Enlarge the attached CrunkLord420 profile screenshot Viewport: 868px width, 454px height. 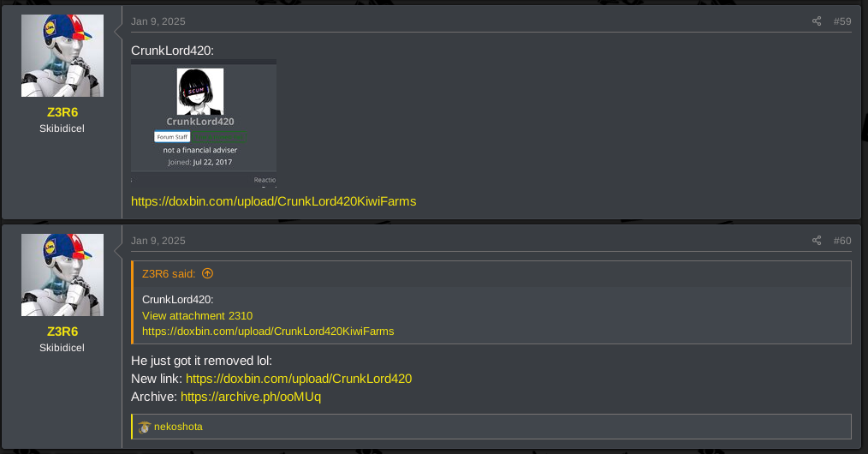[204, 122]
